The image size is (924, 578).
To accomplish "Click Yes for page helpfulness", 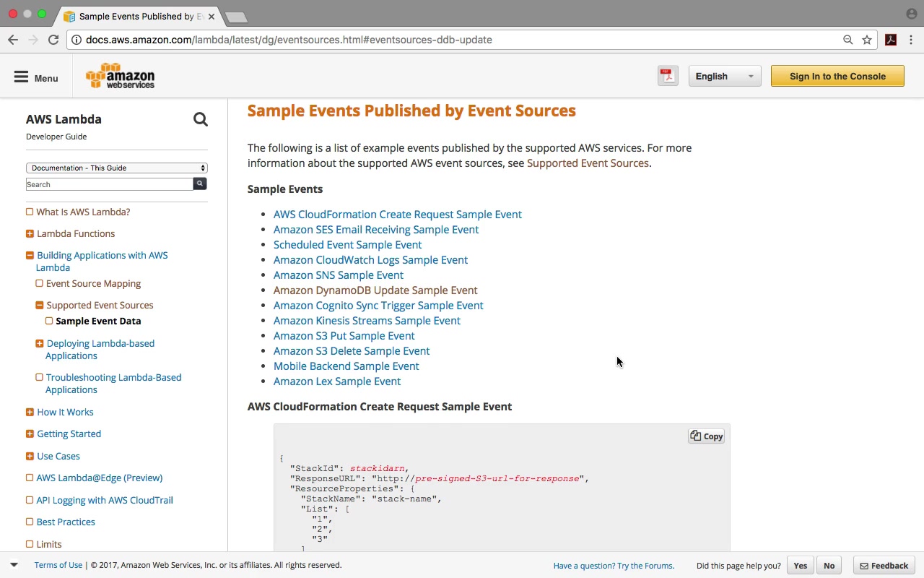I will pyautogui.click(x=800, y=566).
